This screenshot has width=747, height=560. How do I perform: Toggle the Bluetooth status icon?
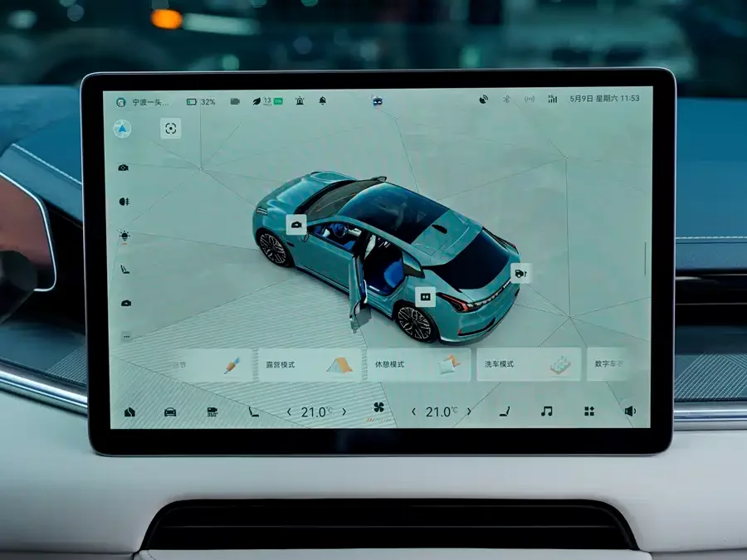[x=507, y=99]
